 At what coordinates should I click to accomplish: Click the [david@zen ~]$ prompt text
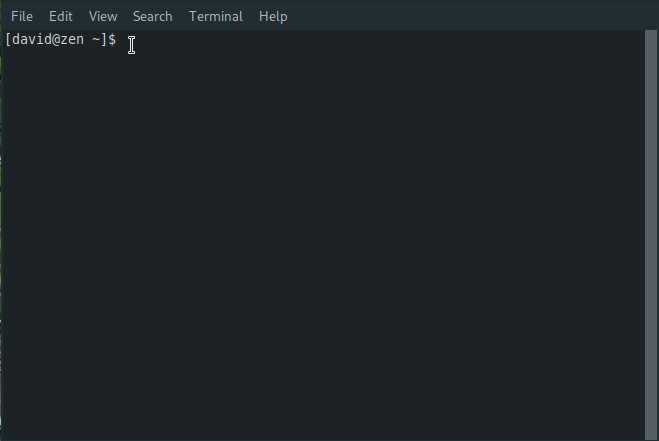point(61,40)
